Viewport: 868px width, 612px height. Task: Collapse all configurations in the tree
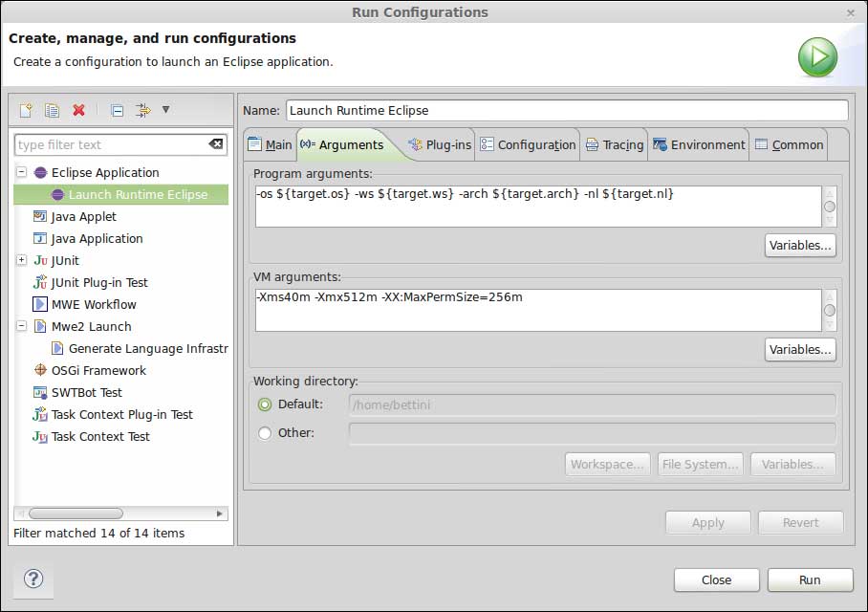(117, 110)
